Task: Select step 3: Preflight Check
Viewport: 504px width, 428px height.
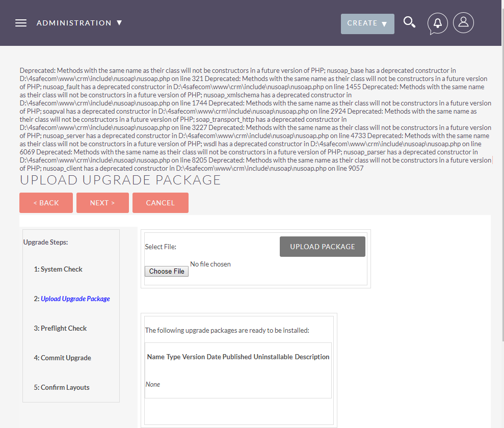Action: click(61, 329)
